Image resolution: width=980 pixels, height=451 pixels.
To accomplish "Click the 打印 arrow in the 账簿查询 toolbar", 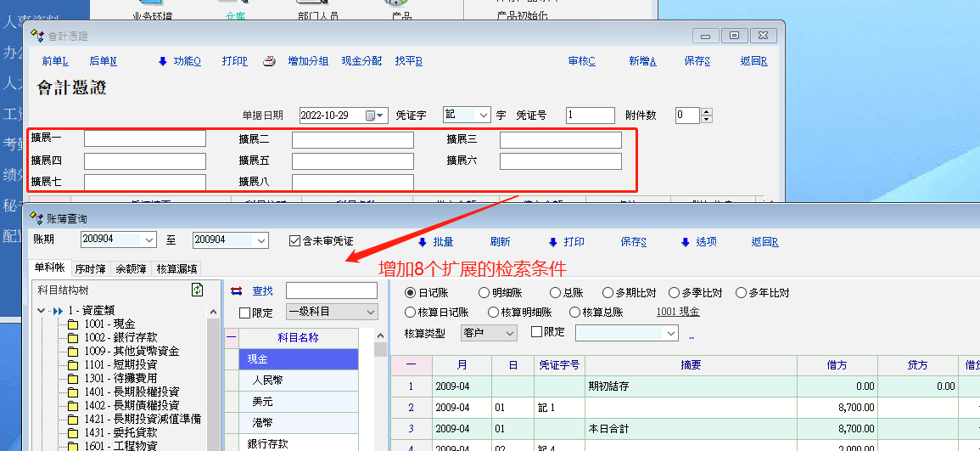I will pyautogui.click(x=552, y=242).
